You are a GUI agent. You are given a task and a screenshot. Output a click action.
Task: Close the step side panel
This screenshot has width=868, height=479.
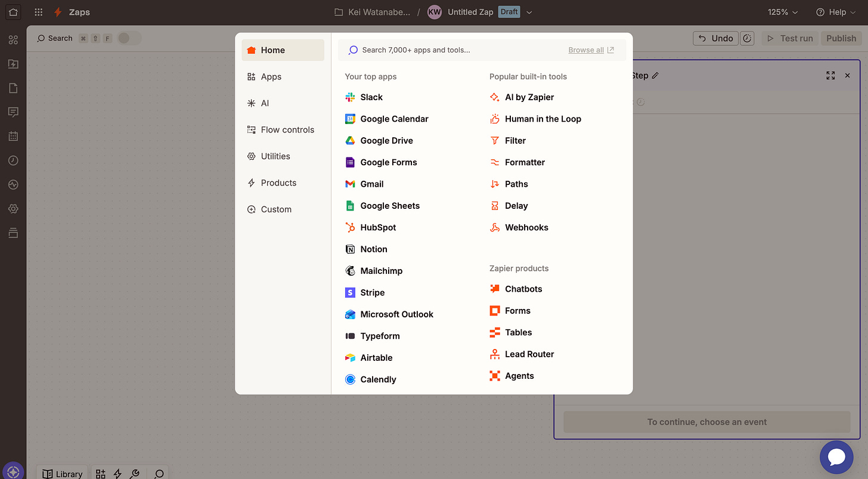pyautogui.click(x=848, y=76)
